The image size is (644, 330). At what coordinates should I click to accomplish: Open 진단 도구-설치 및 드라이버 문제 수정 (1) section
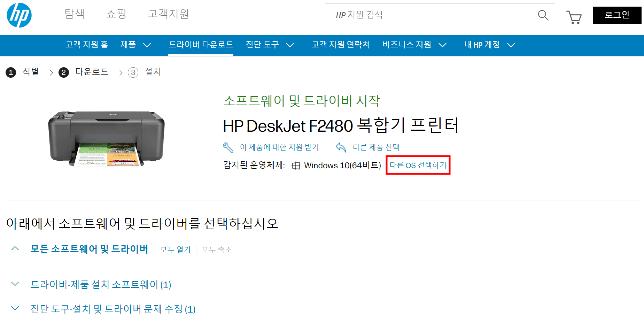pos(113,309)
